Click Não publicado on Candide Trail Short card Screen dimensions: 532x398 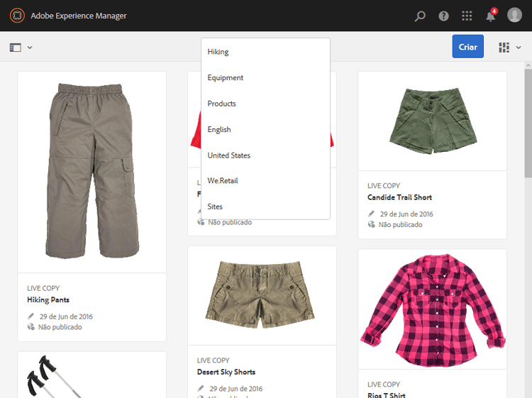400,225
